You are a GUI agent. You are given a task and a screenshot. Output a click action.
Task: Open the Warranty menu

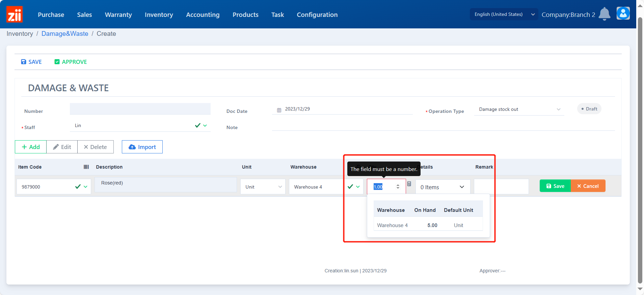tap(118, 15)
